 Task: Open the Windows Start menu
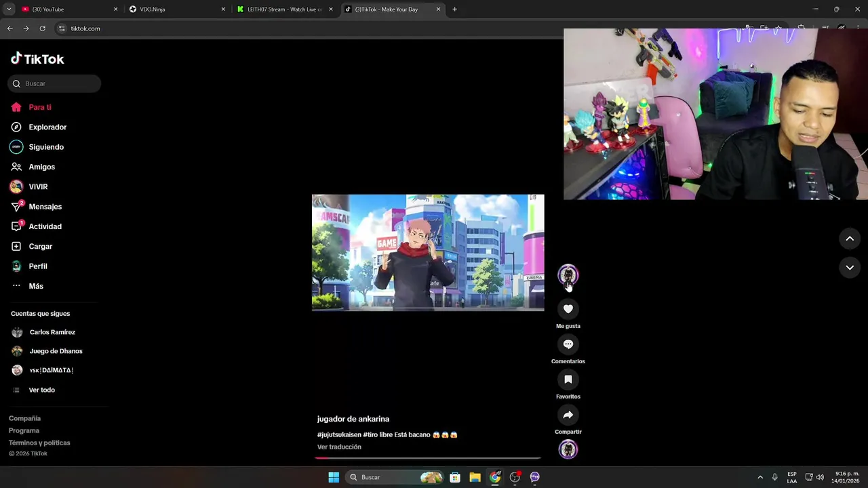click(334, 477)
